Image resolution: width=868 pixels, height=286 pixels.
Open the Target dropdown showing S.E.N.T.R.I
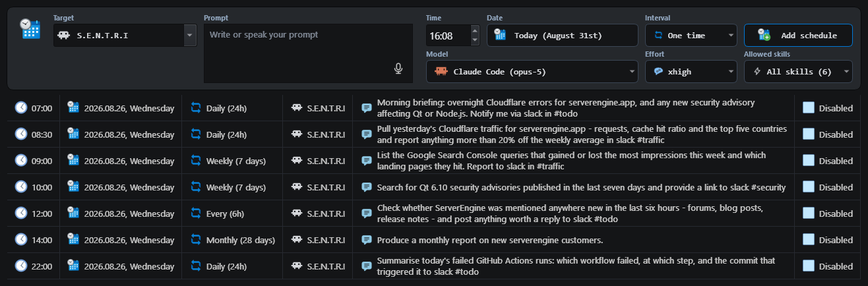click(x=125, y=35)
